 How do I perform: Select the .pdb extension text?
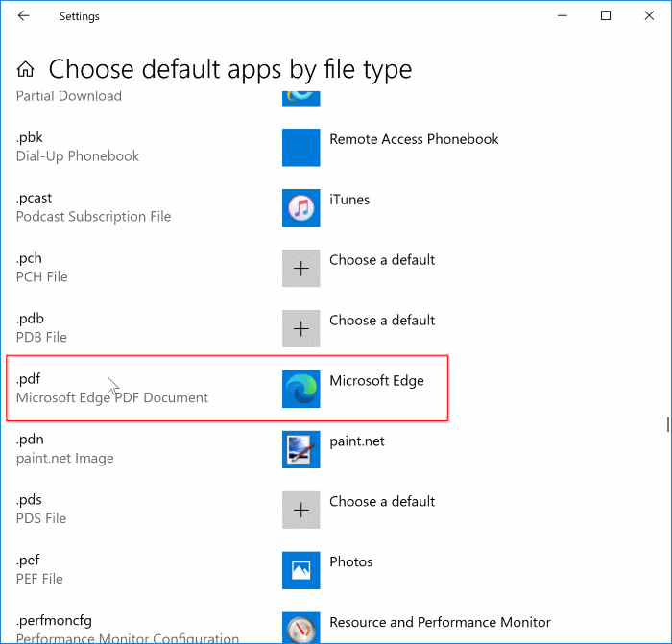tap(30, 319)
